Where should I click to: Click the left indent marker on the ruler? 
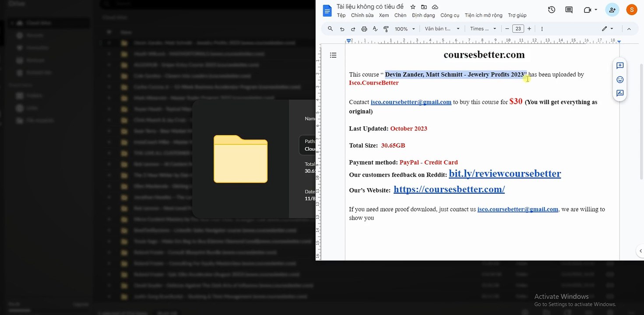click(x=348, y=41)
